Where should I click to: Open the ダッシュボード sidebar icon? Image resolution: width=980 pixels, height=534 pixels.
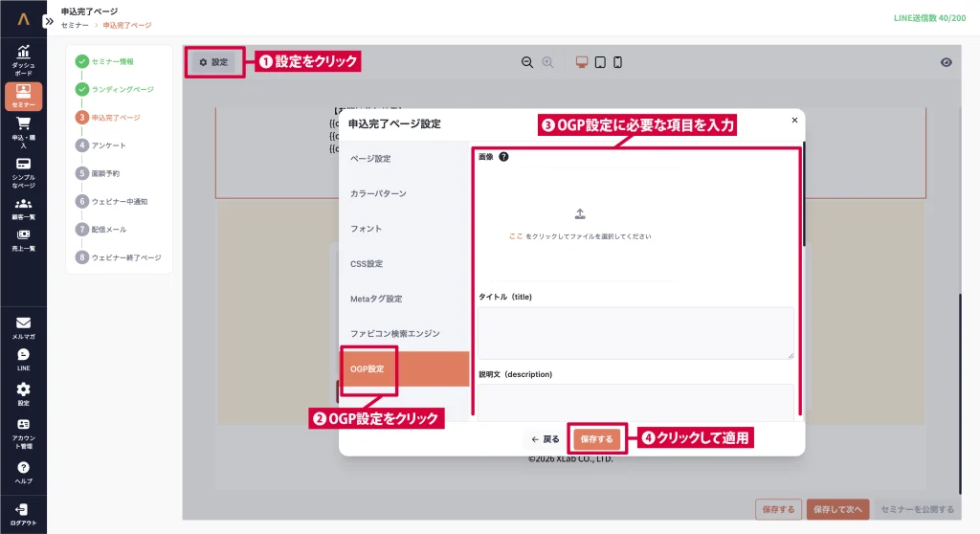coord(23,59)
